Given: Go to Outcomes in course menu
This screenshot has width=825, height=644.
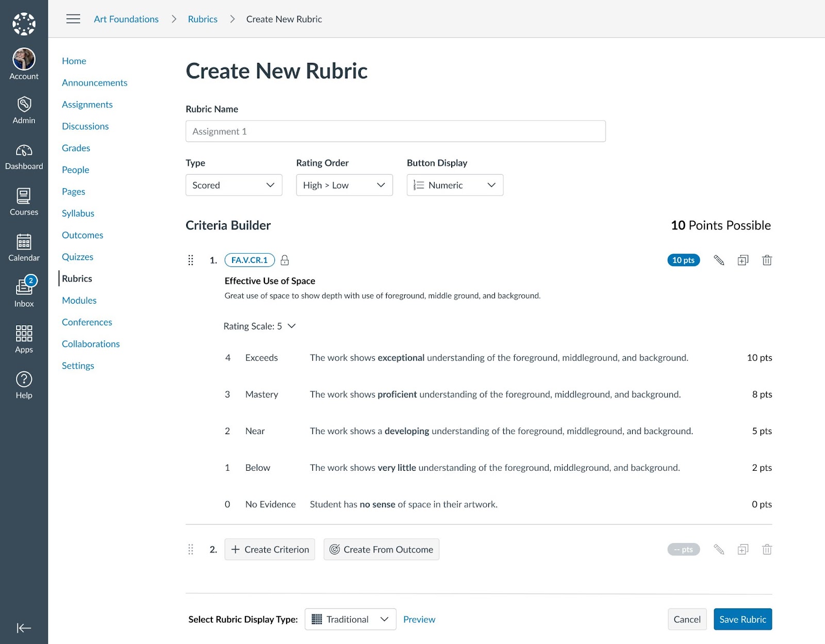Looking at the screenshot, I should (x=82, y=235).
